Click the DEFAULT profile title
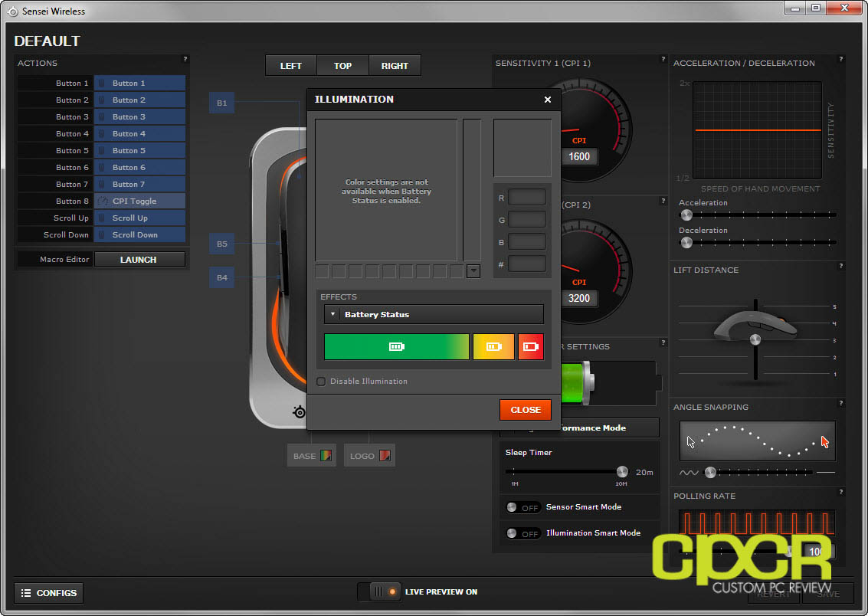The image size is (868, 616). (47, 41)
